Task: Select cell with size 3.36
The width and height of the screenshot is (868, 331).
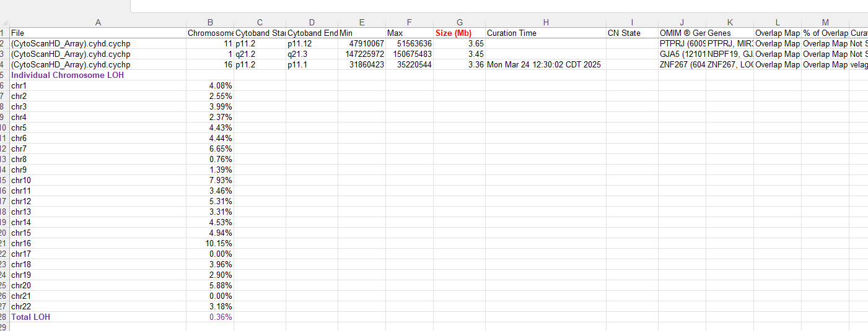Action: 459,64
